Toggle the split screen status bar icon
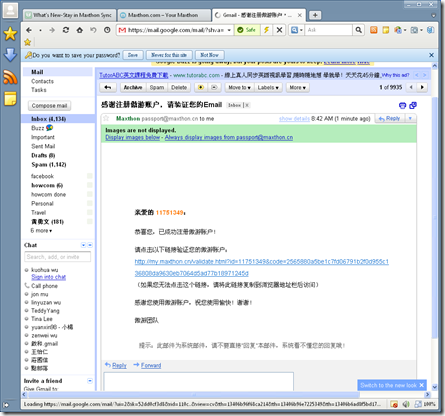 [x=418, y=404]
